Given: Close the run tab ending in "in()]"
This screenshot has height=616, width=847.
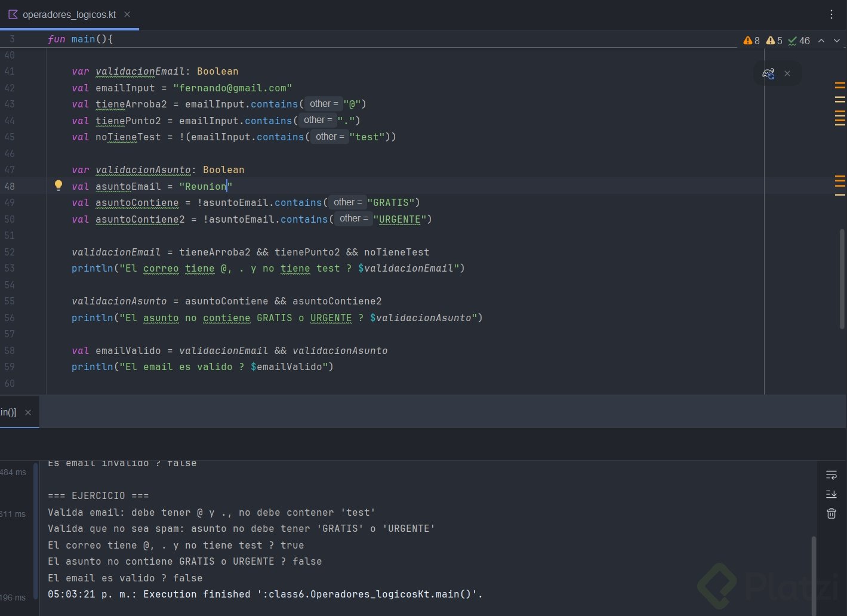Looking at the screenshot, I should click(28, 412).
